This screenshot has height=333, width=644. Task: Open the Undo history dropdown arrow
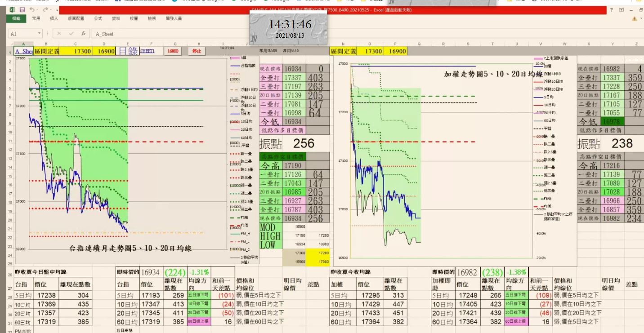pyautogui.click(x=37, y=9)
